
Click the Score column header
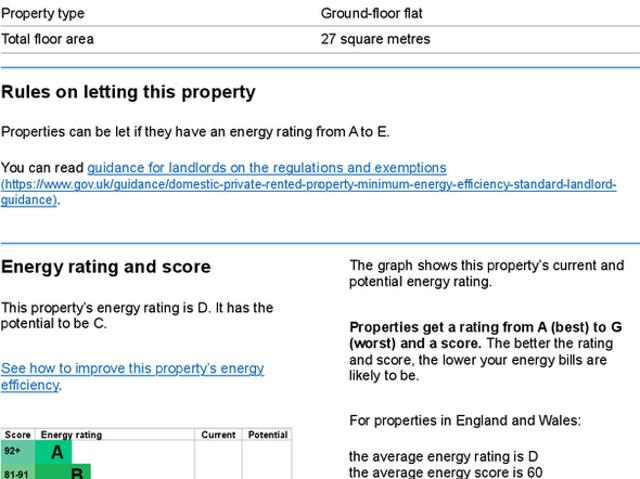click(18, 435)
